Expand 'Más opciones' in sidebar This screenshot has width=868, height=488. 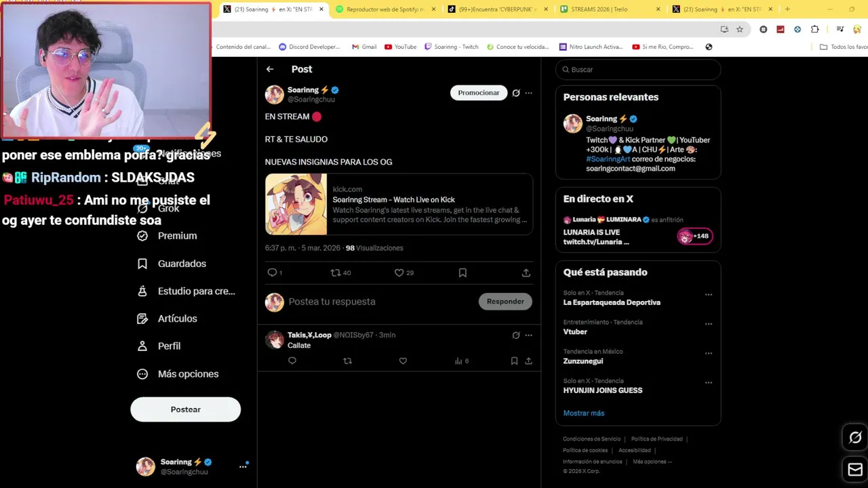(x=178, y=374)
